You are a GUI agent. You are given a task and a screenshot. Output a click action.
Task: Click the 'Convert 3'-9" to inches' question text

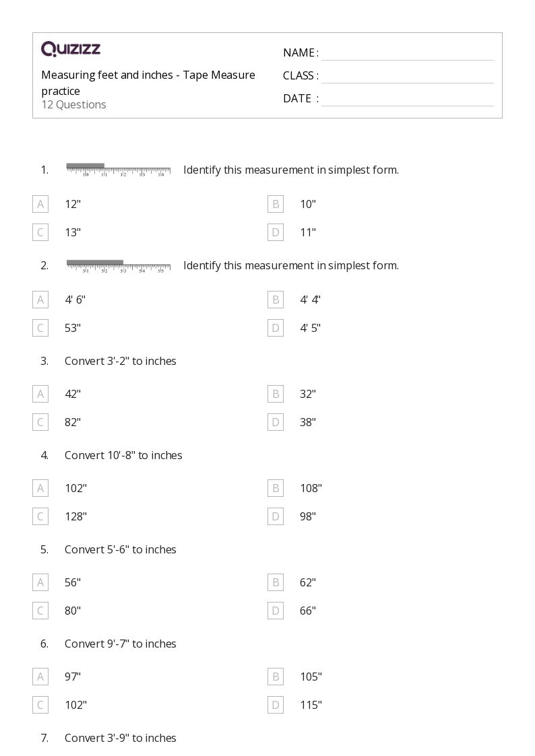tap(120, 738)
